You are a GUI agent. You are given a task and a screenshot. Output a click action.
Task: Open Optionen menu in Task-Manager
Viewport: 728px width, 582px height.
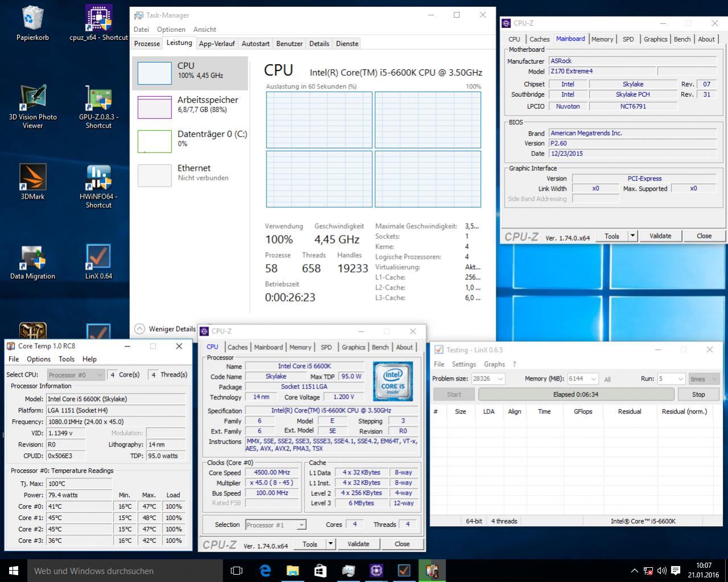pyautogui.click(x=171, y=29)
